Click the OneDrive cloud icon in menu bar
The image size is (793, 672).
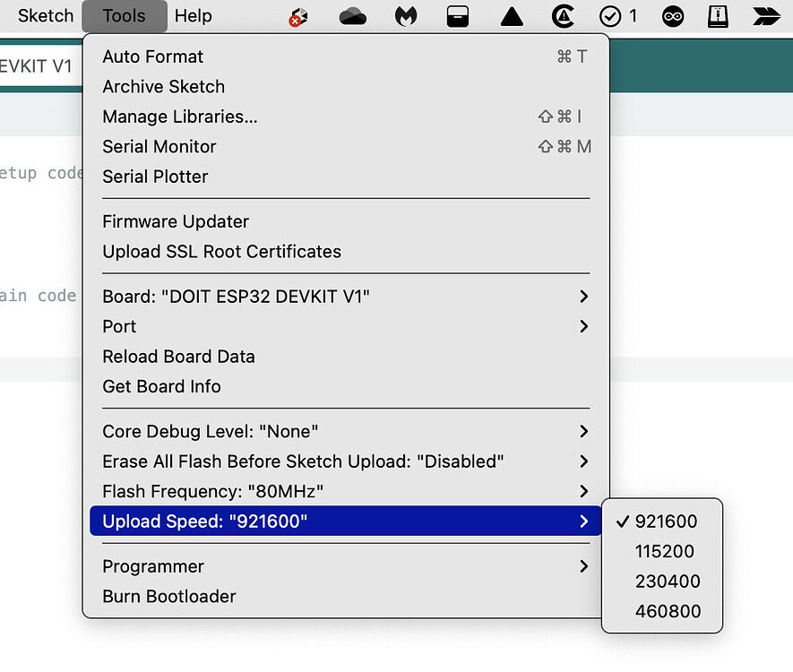pos(352,15)
